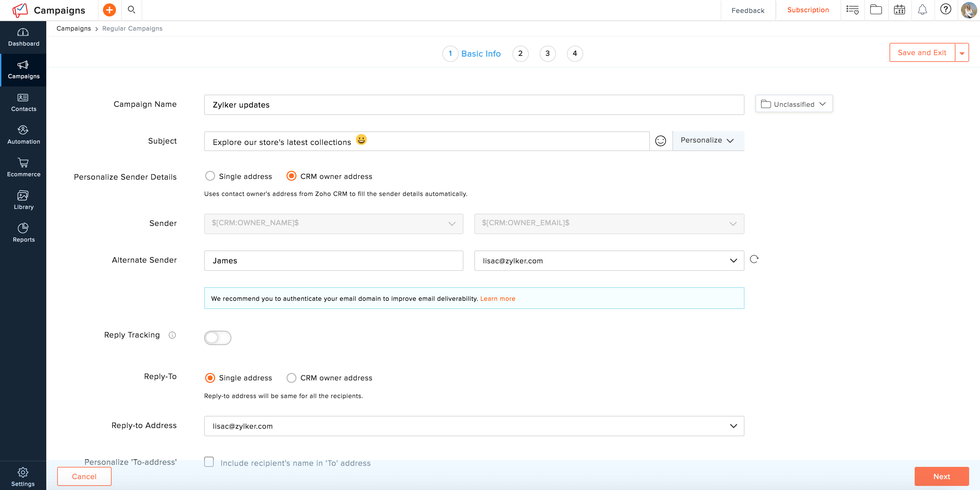980x490 pixels.
Task: Open Reports in the sidebar
Action: [23, 233]
